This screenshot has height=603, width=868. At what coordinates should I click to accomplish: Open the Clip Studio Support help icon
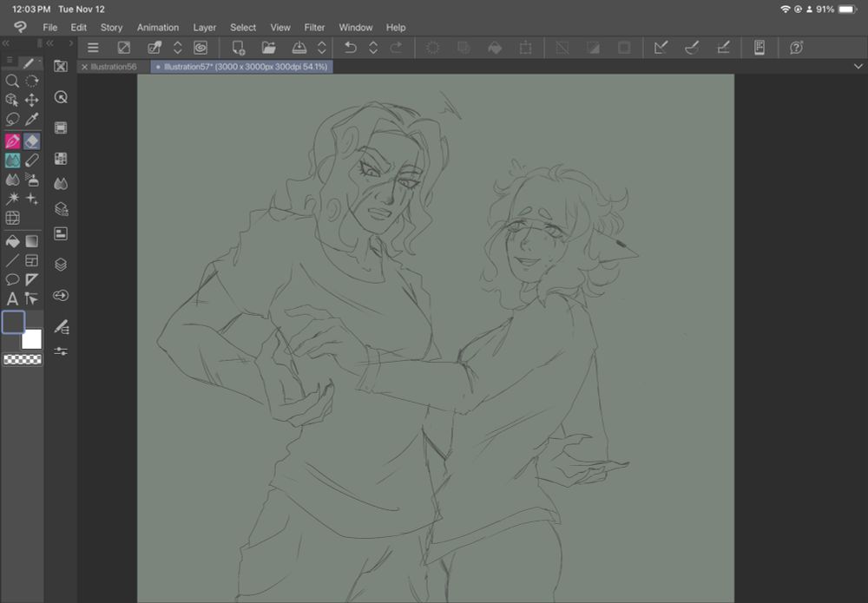pyautogui.click(x=797, y=48)
